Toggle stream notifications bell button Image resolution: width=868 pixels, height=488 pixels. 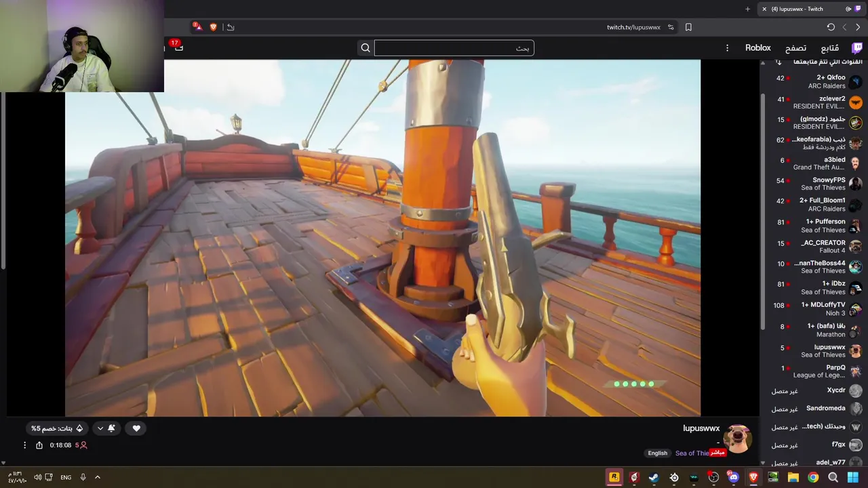point(112,428)
